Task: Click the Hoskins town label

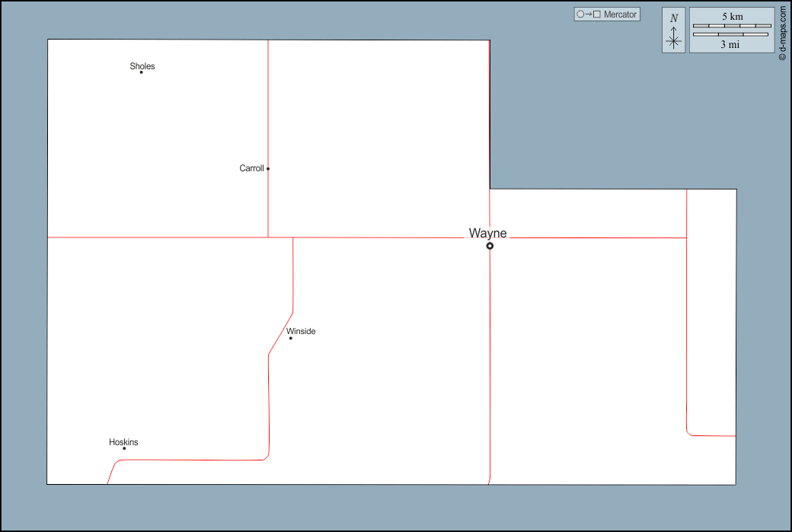Action: [x=123, y=442]
